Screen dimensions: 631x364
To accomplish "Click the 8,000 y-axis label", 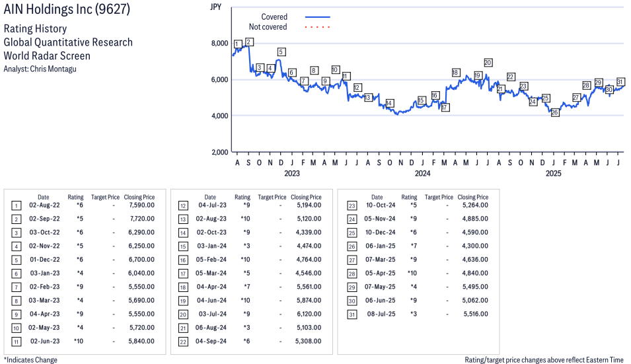I will pos(220,44).
